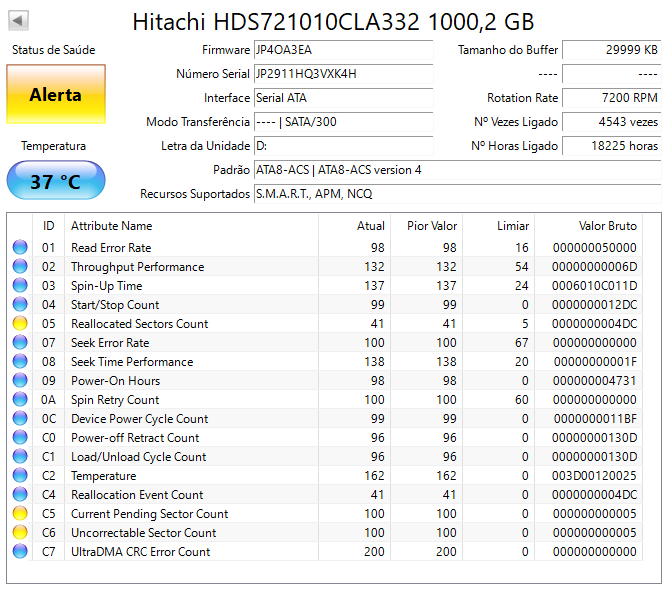Click the Atual column header
The image size is (668, 590).
point(354,226)
